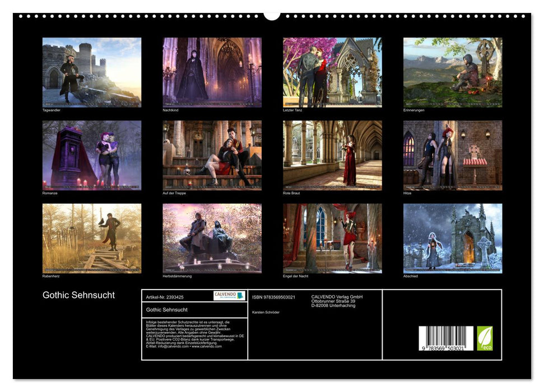
Task: Click the ISBN 9783569503021 text
Action: pos(273,297)
